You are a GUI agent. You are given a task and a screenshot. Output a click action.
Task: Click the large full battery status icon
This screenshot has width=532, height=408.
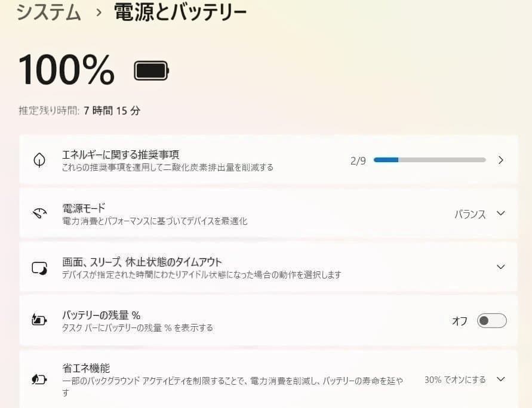[150, 69]
